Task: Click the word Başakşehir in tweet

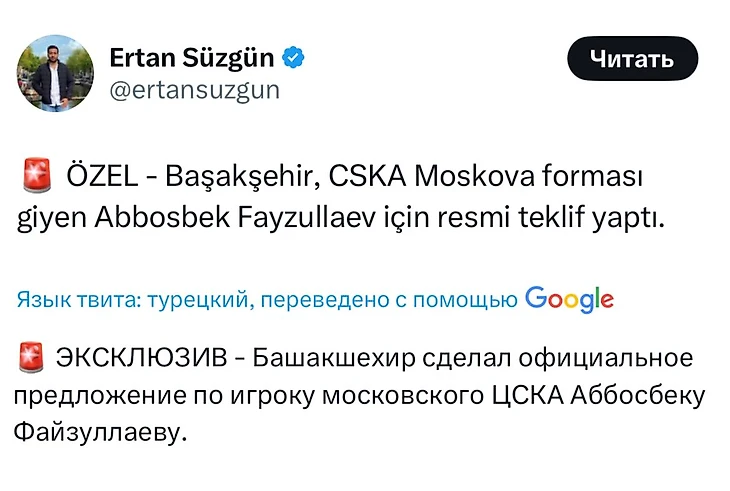Action: click(242, 177)
